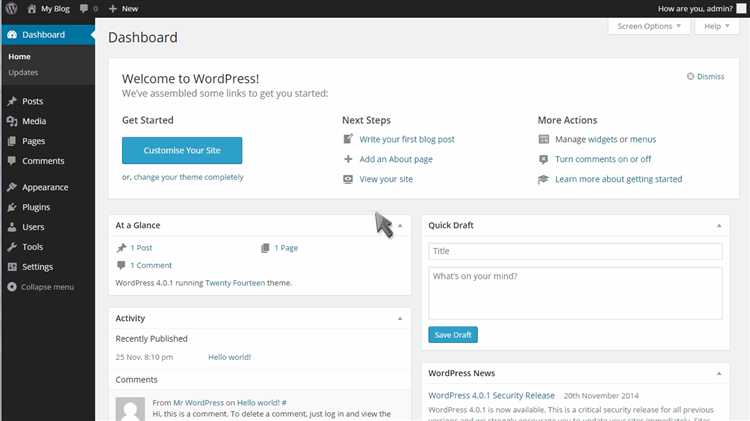Click the Posts pushpin icon in sidebar
The height and width of the screenshot is (421, 750).
11,101
